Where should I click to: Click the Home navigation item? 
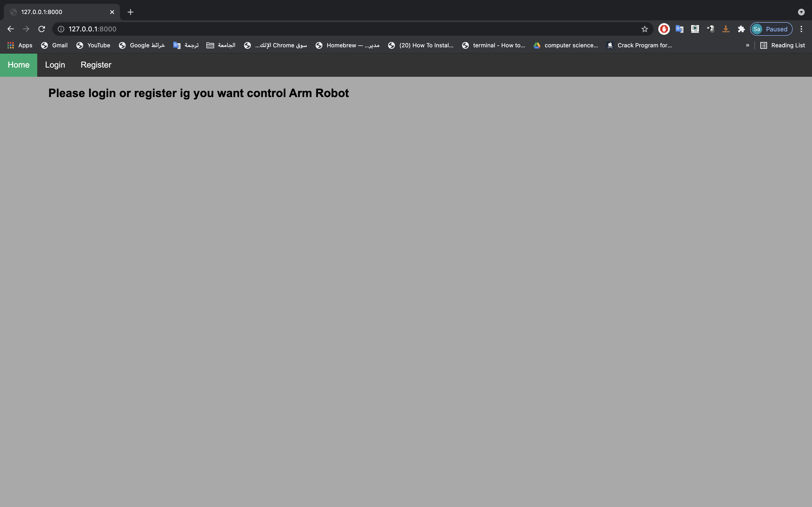point(18,65)
